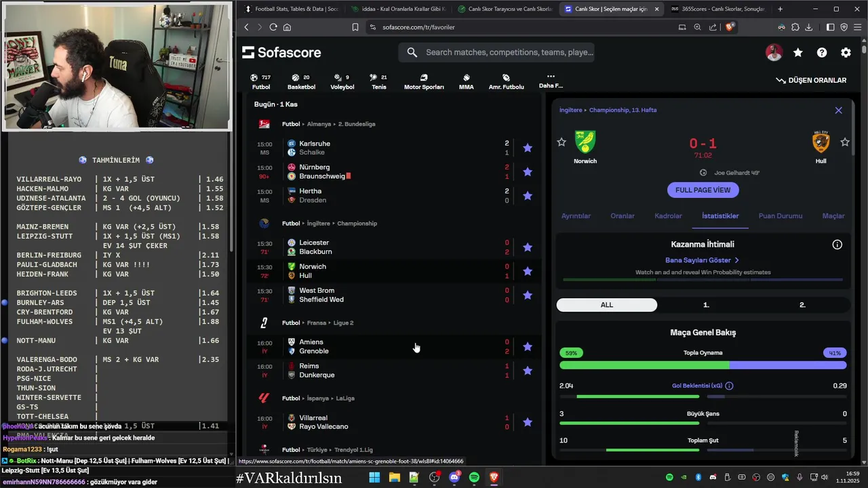Open Discord from taskbar

point(454,478)
